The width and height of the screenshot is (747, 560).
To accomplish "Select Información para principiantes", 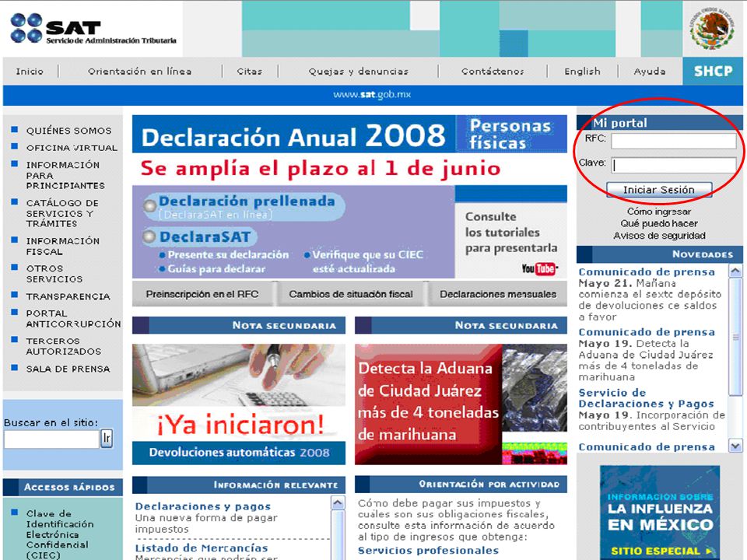I will pos(65,175).
